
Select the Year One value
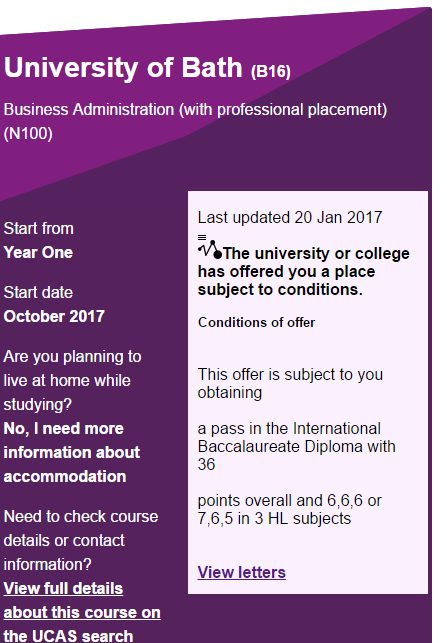pos(38,253)
